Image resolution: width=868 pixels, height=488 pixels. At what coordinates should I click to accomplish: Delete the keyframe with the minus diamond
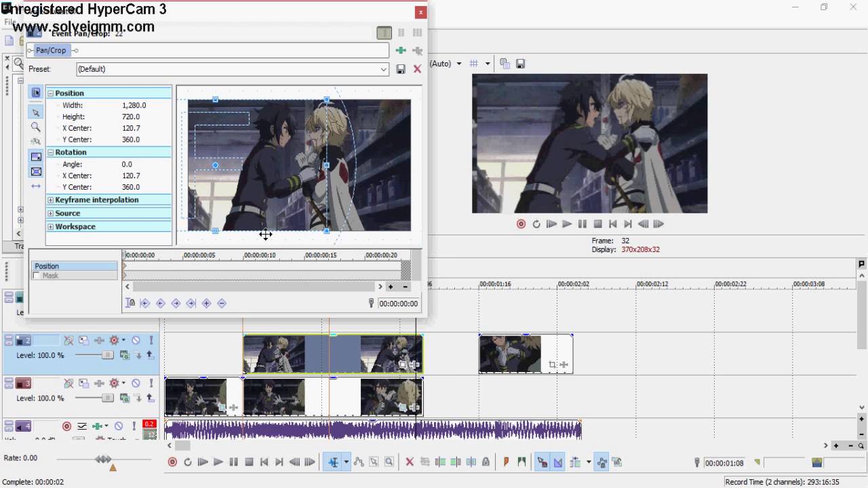coord(221,304)
